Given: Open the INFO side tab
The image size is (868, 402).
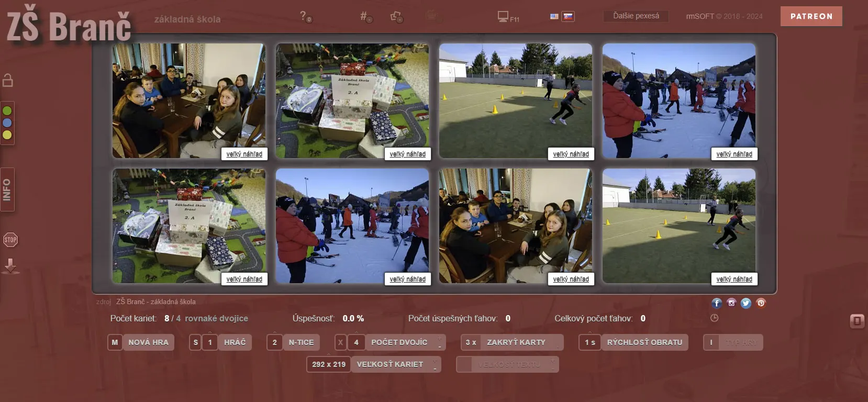Looking at the screenshot, I should 7,189.
